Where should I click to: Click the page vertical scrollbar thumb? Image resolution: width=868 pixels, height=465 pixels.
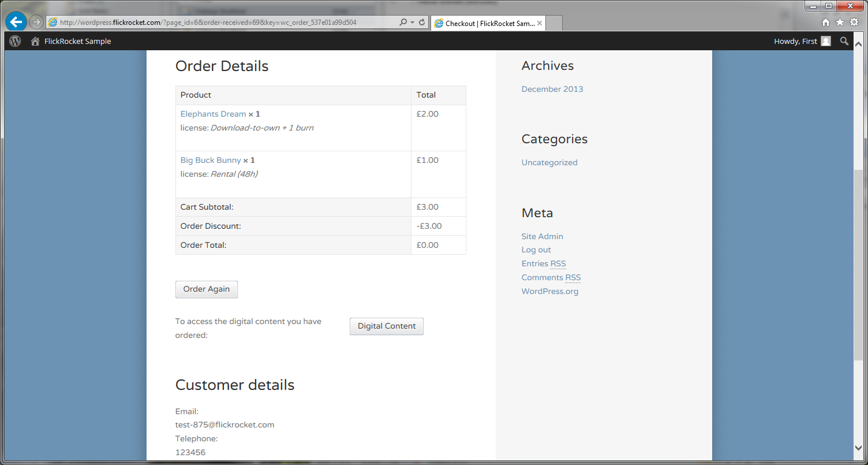click(859, 266)
